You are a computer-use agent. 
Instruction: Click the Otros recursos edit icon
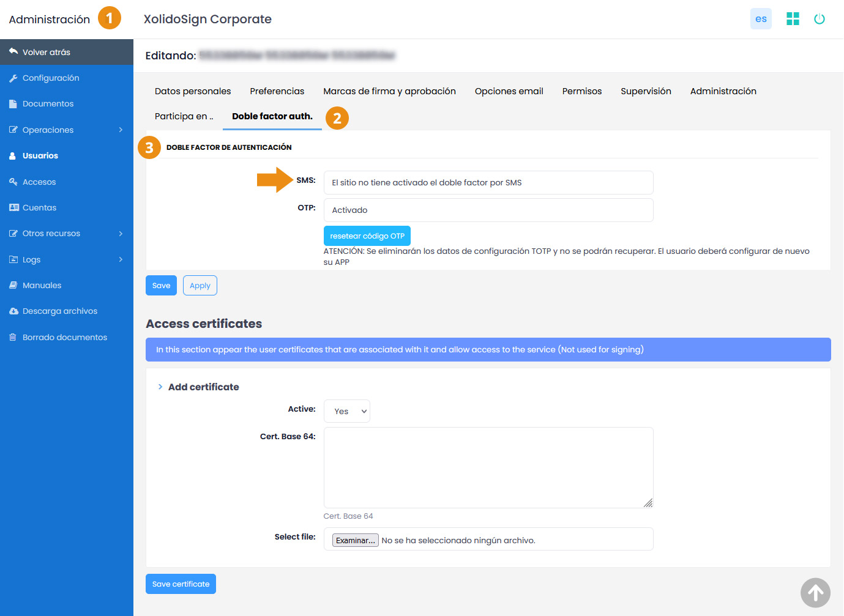pyautogui.click(x=13, y=234)
